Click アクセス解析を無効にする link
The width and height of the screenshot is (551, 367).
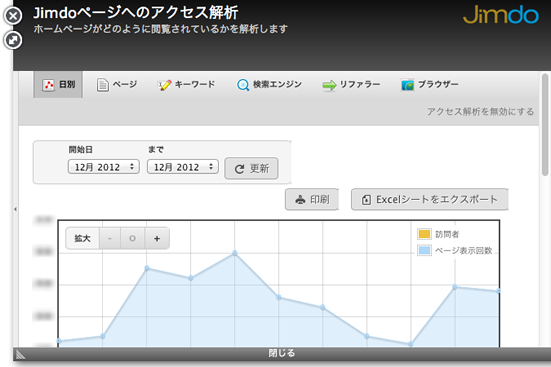pos(480,111)
